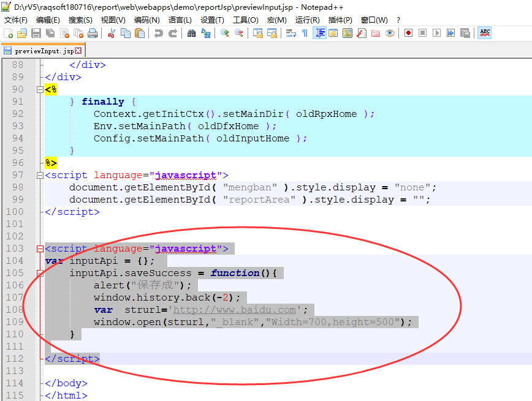Click the Undo arrow icon
Screen dimensions: 532x401
[159, 33]
